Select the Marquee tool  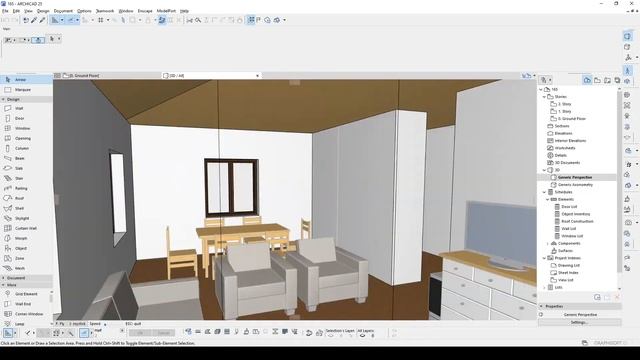click(26, 89)
